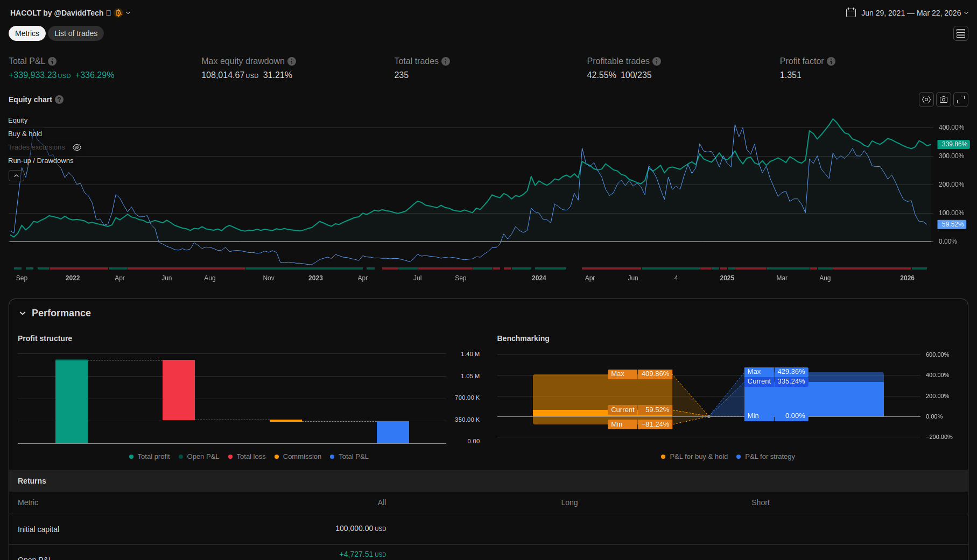Click the green Total profit bar

[x=72, y=401]
